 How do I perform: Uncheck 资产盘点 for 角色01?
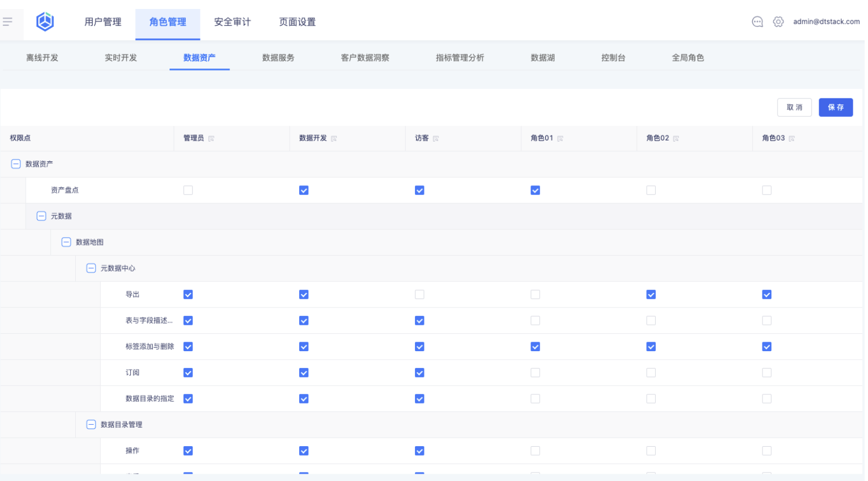pyautogui.click(x=535, y=190)
